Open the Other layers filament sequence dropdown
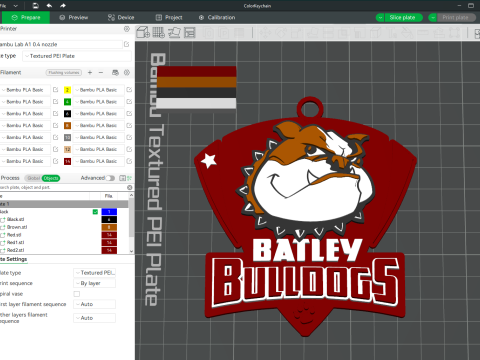Screen dimensions: 480x360 click(94, 318)
